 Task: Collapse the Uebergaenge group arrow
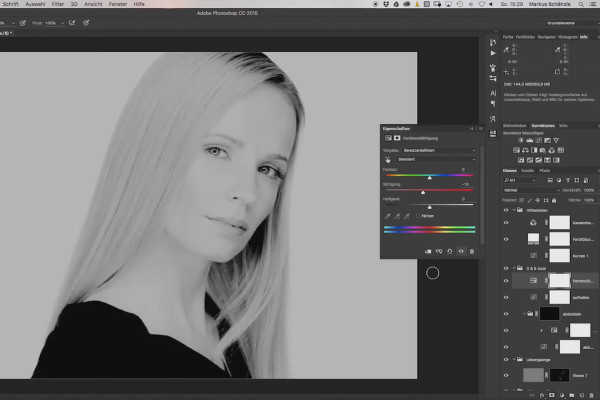point(514,359)
